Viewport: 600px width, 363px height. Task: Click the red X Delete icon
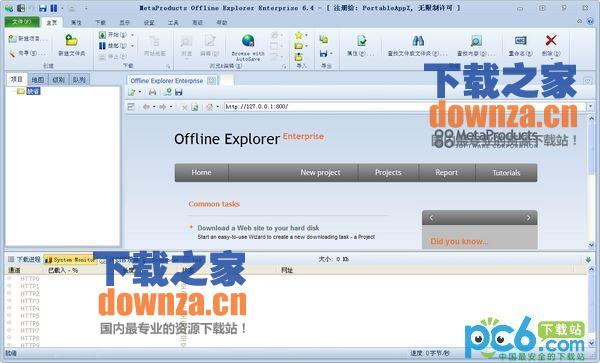(x=551, y=40)
